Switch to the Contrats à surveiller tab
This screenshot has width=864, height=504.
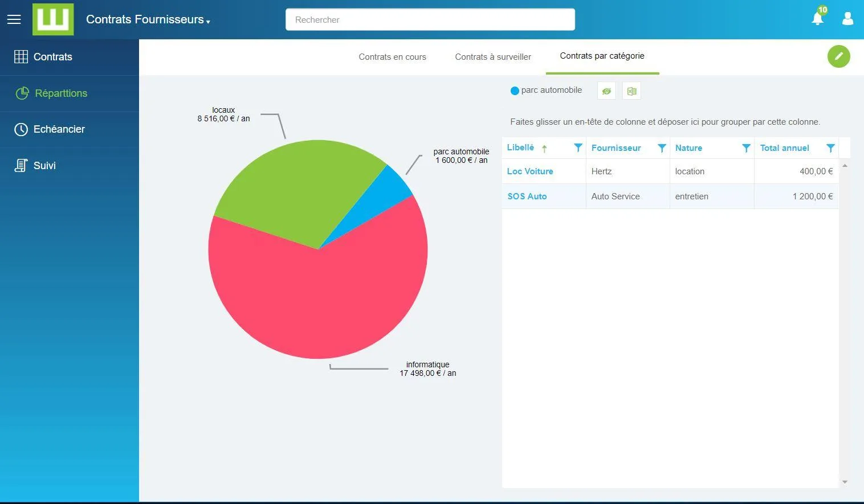[493, 57]
